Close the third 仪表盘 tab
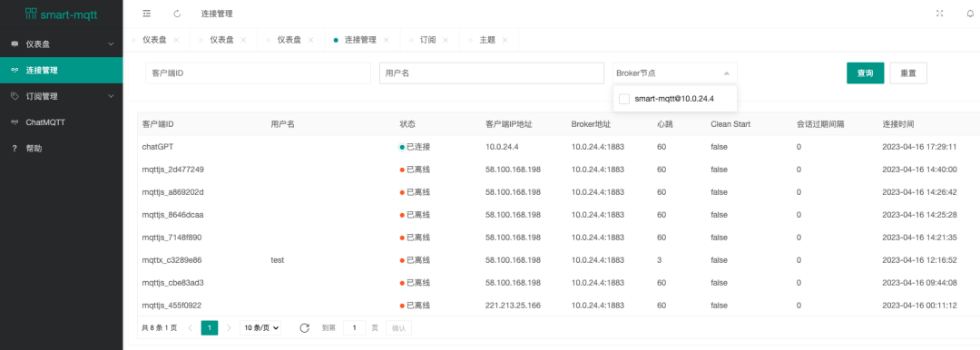Viewport: 980px width, 350px height. click(x=310, y=39)
